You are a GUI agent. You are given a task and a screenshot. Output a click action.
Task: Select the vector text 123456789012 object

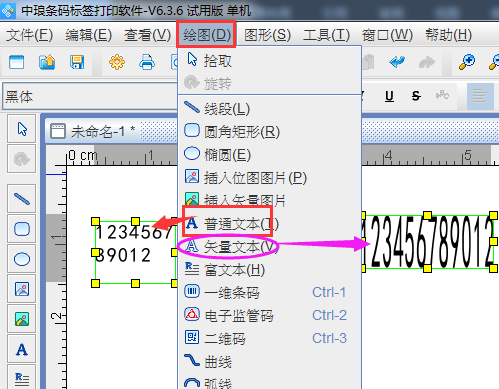click(x=428, y=242)
